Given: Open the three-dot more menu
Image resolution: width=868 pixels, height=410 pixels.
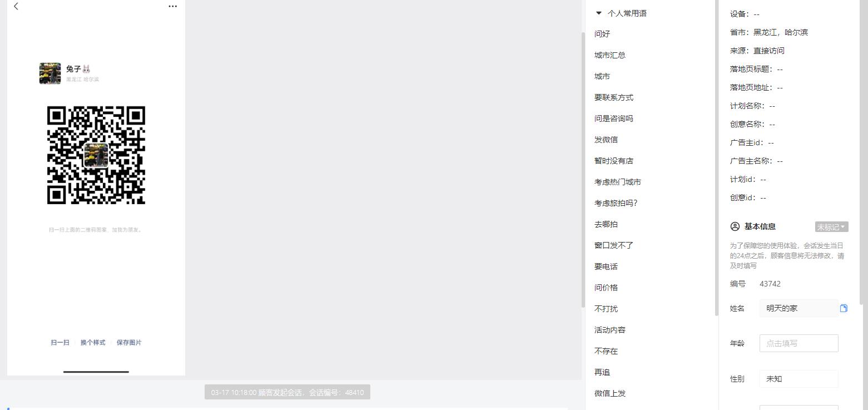Looking at the screenshot, I should [172, 6].
